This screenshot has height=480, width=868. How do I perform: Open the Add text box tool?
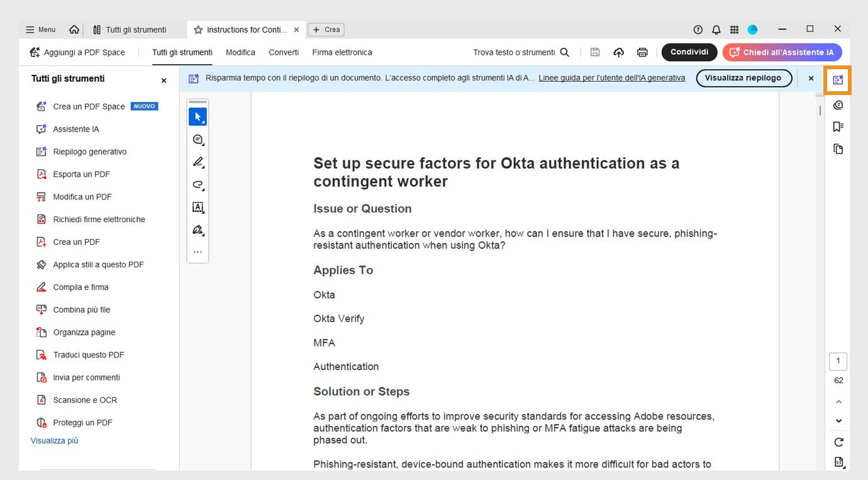tap(198, 207)
